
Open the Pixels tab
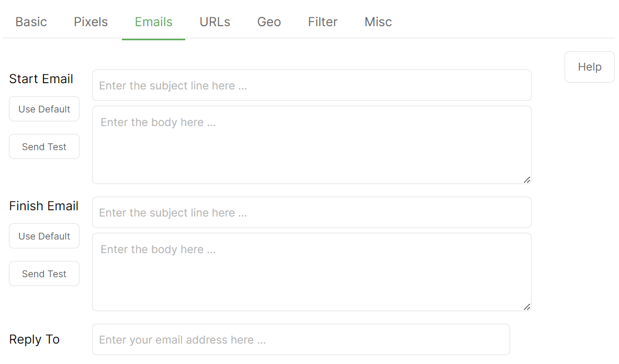91,22
